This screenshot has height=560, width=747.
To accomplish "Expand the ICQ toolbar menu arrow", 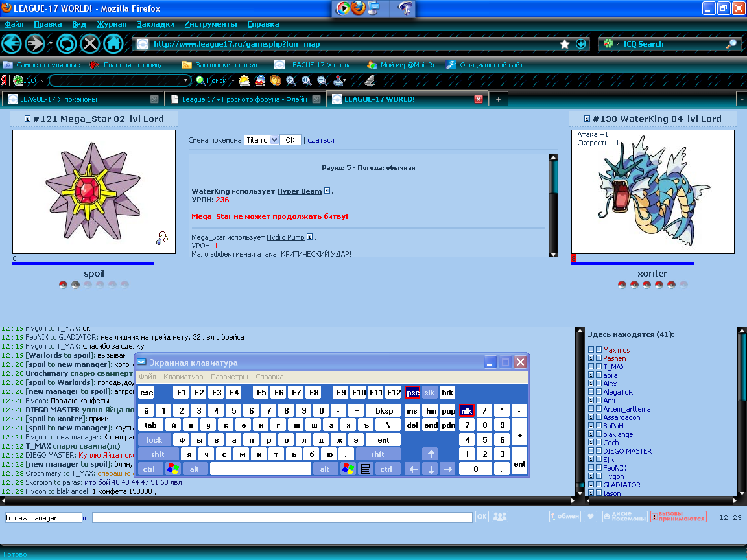I will (42, 80).
